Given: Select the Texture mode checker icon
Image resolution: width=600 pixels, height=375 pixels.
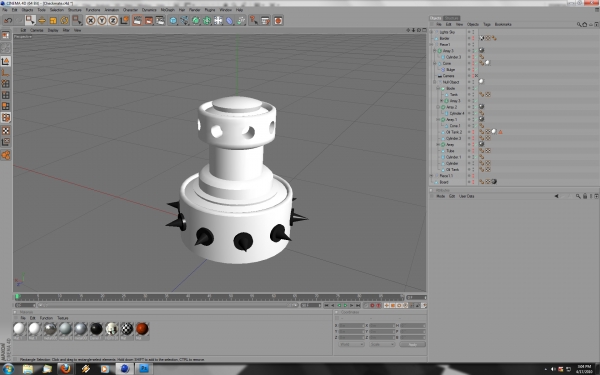Looking at the screenshot, I should click(6, 130).
